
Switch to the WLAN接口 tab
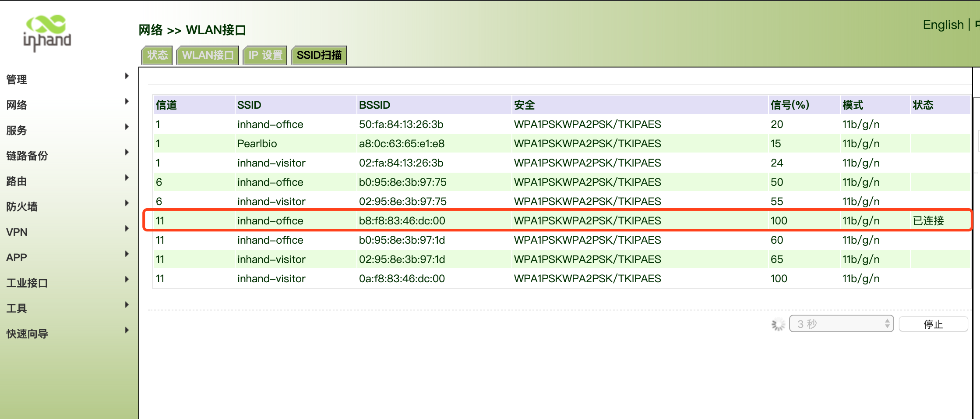[208, 55]
